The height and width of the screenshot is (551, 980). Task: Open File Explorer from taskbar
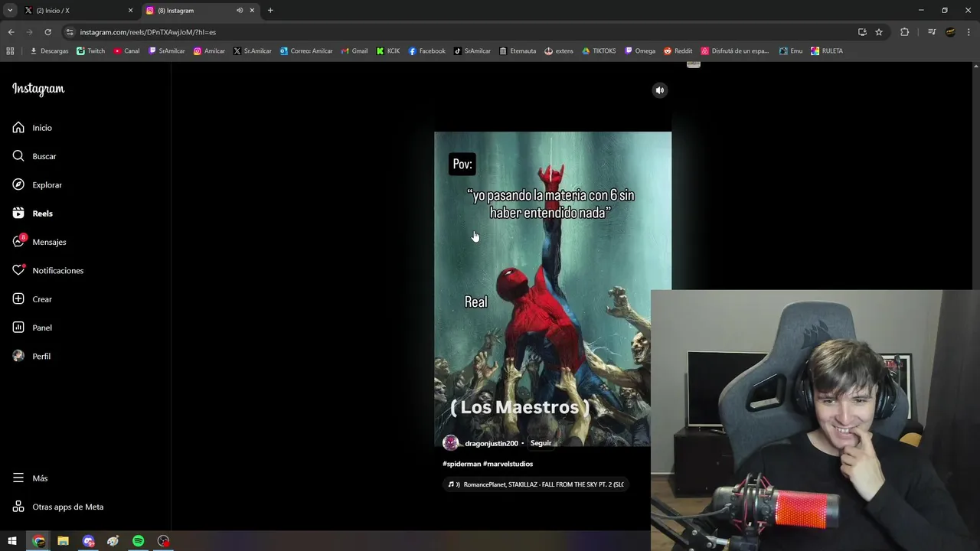tap(63, 541)
